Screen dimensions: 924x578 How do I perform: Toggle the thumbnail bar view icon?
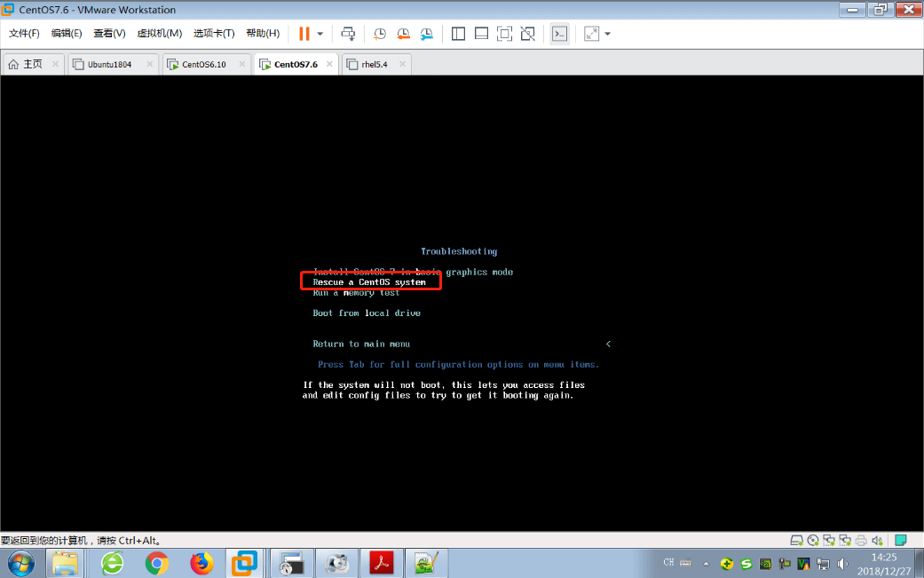click(x=481, y=34)
